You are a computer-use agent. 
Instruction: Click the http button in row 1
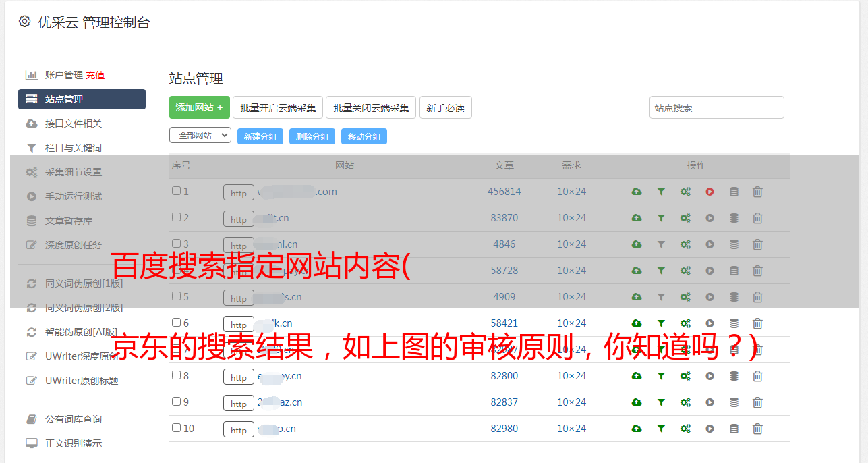pos(239,192)
